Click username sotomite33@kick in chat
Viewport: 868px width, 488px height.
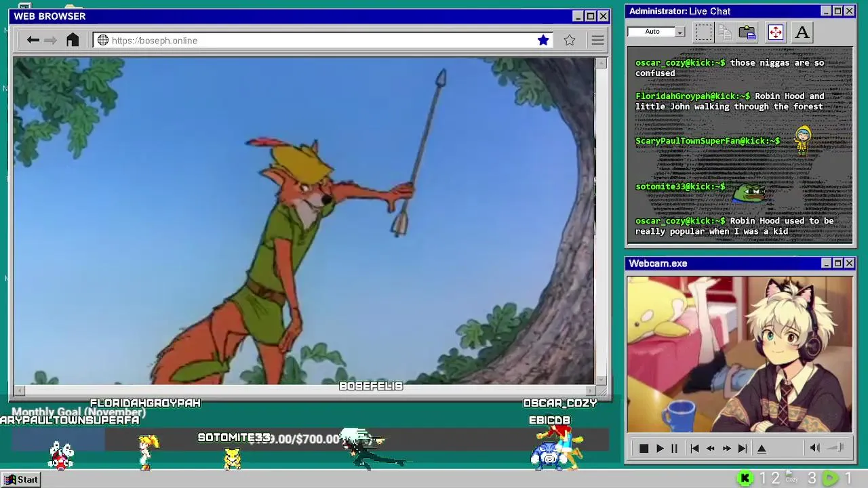click(680, 186)
